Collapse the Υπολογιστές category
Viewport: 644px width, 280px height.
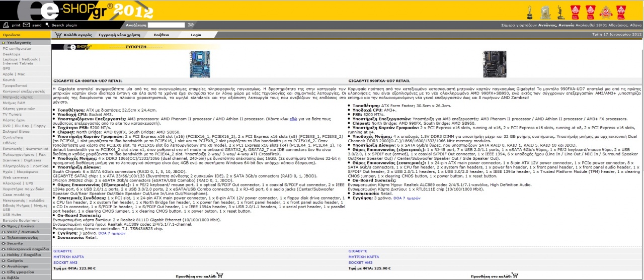[25, 43]
